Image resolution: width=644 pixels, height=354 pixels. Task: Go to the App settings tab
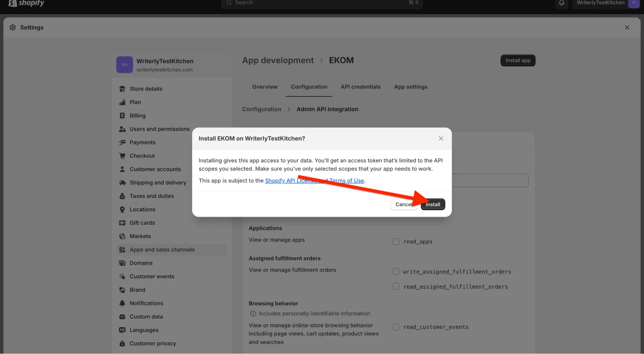pos(411,87)
